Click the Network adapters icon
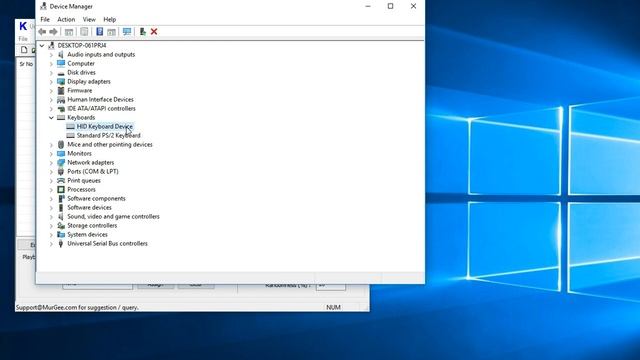This screenshot has width=640, height=360. [x=61, y=162]
